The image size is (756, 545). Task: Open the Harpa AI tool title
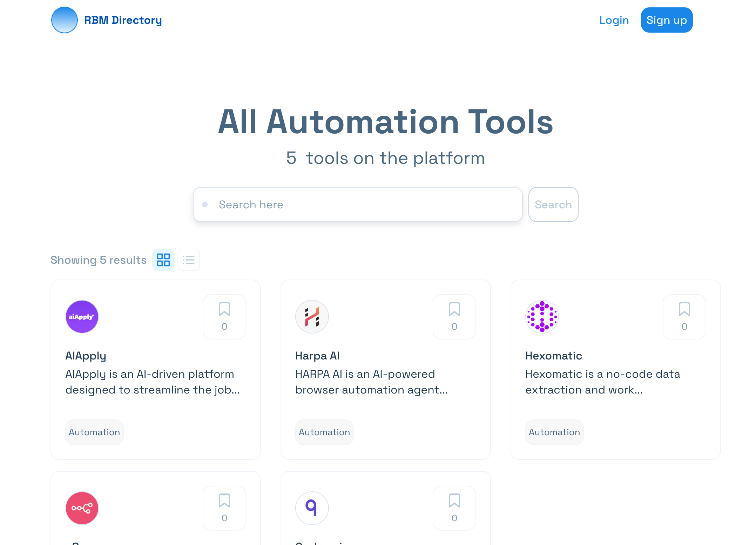coord(317,356)
